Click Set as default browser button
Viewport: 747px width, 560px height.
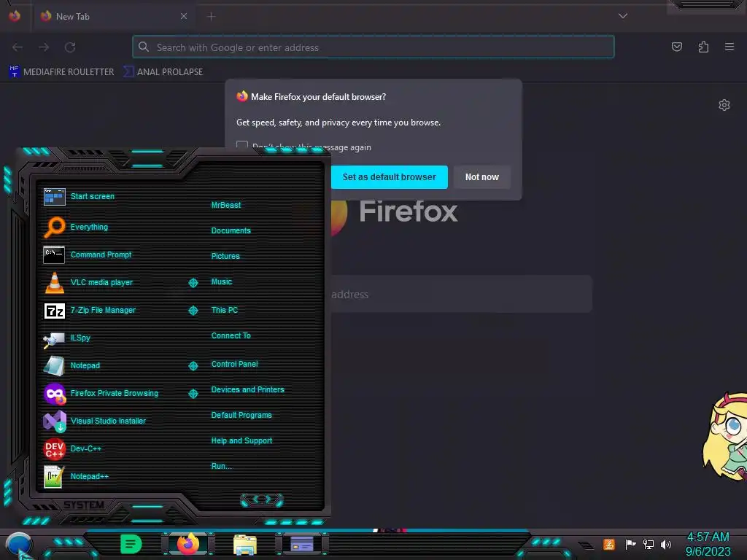point(390,177)
